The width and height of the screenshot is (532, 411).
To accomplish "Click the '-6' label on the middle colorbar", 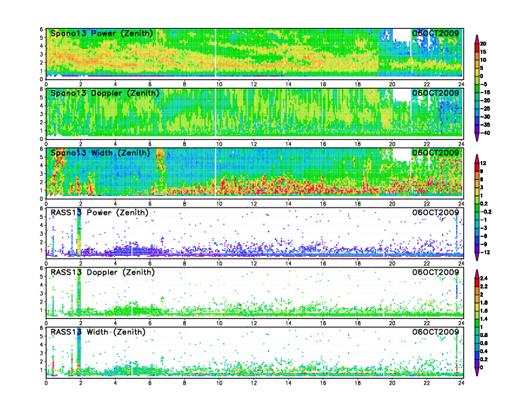I will 484,236.
